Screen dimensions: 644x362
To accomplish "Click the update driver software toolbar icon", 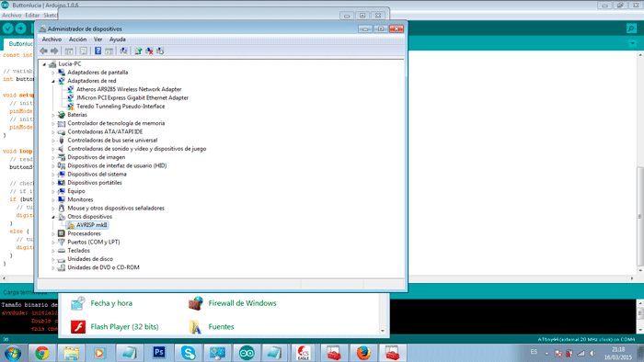I will (138, 51).
